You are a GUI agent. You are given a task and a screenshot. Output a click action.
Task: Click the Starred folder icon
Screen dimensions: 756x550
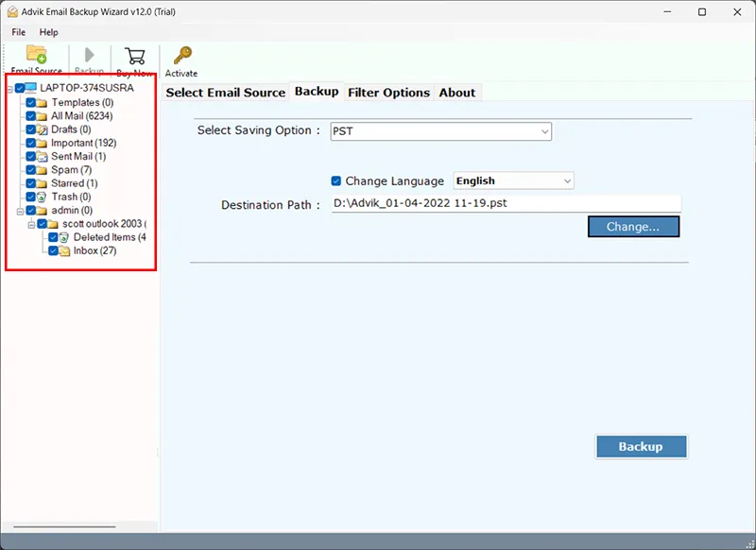42,183
